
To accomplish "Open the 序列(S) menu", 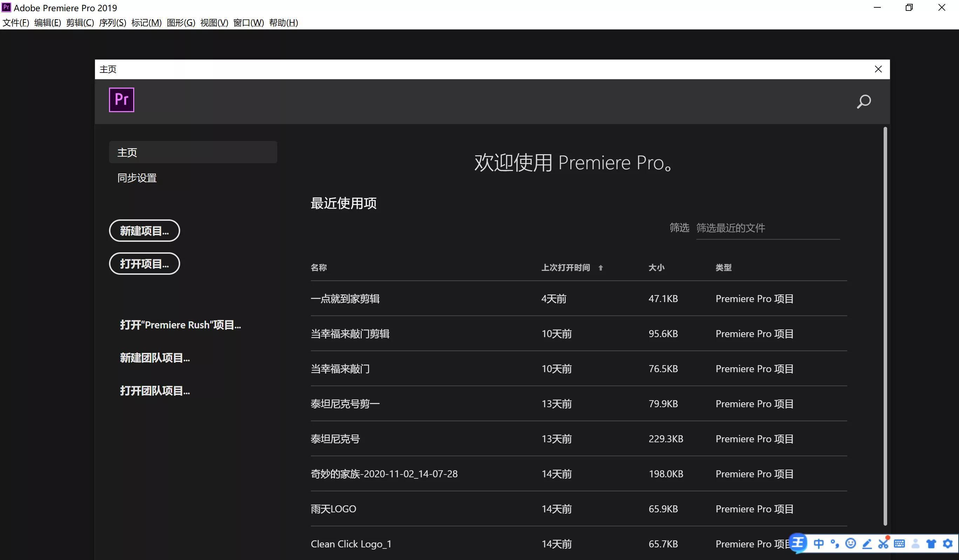I will 112,23.
